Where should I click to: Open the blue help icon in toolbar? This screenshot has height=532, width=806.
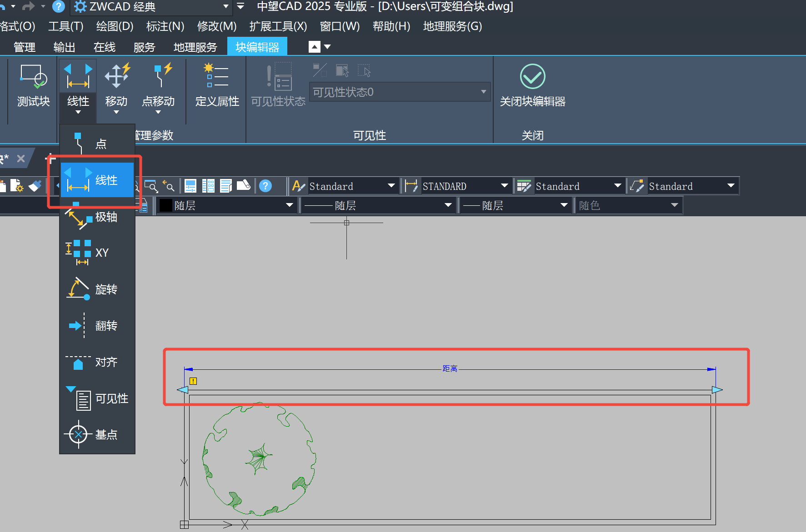265,186
